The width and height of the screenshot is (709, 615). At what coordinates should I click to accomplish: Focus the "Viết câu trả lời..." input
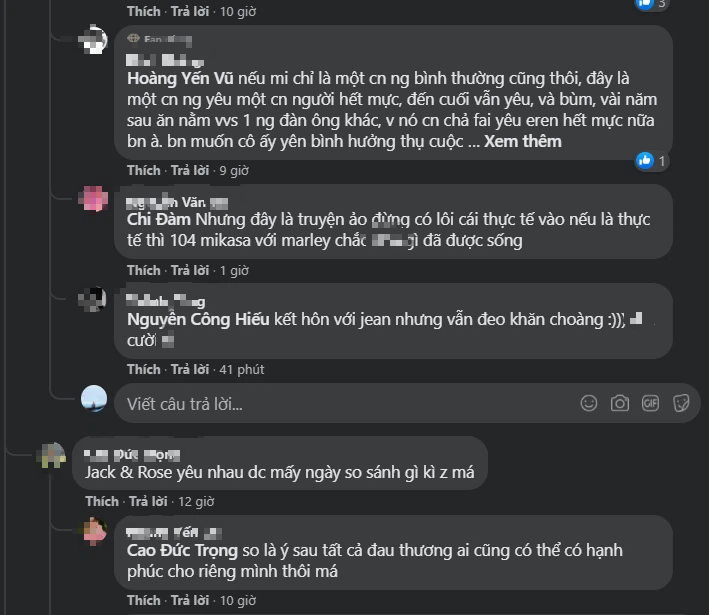(x=340, y=403)
